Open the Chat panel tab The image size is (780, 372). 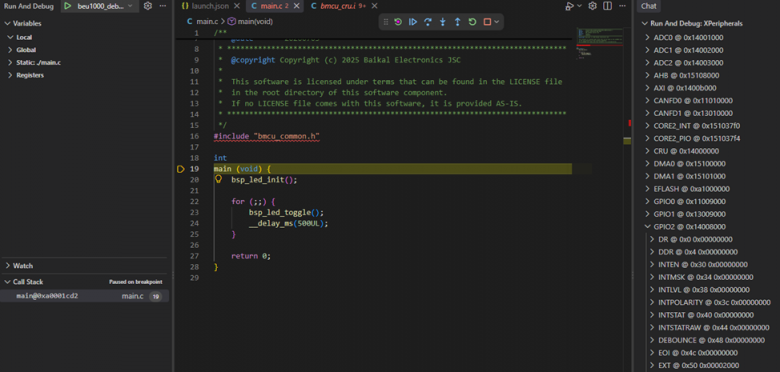[649, 6]
